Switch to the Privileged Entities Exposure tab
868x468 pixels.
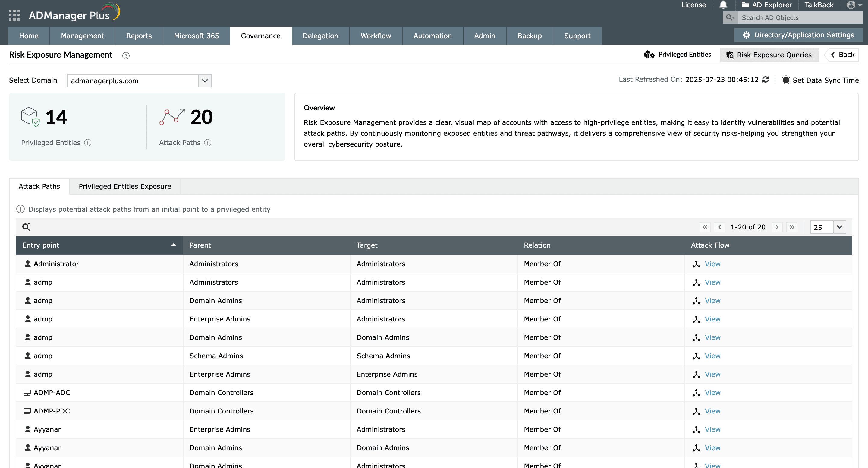125,186
